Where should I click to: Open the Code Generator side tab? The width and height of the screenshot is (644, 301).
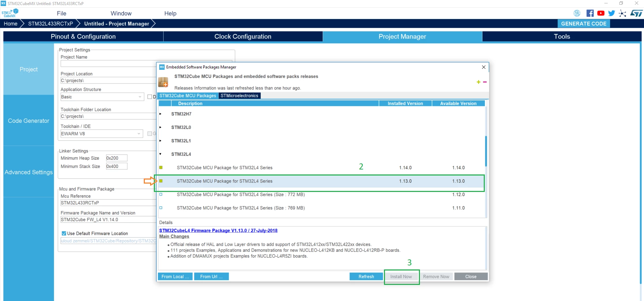click(29, 120)
